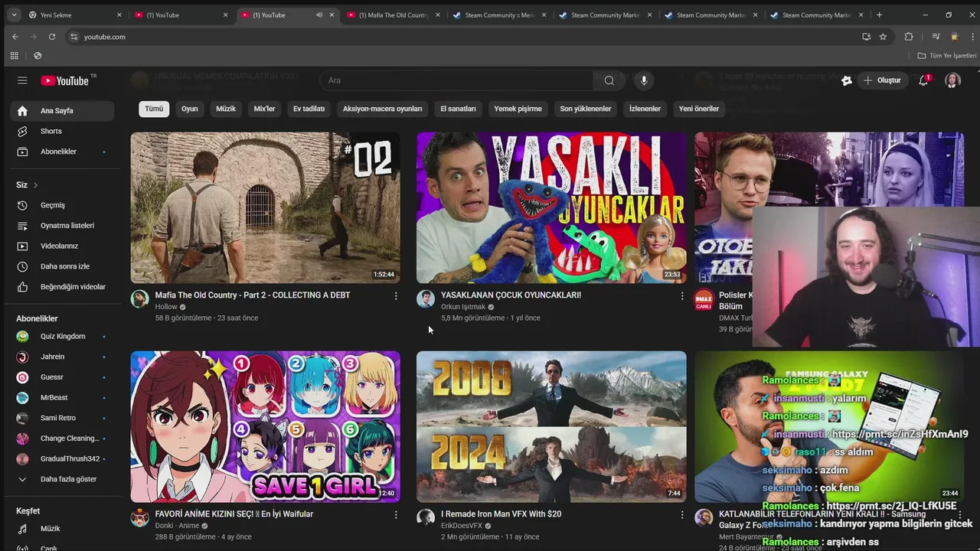This screenshot has height=551, width=980.
Task: Open Oynatma listeleri in sidebar
Action: [62, 226]
